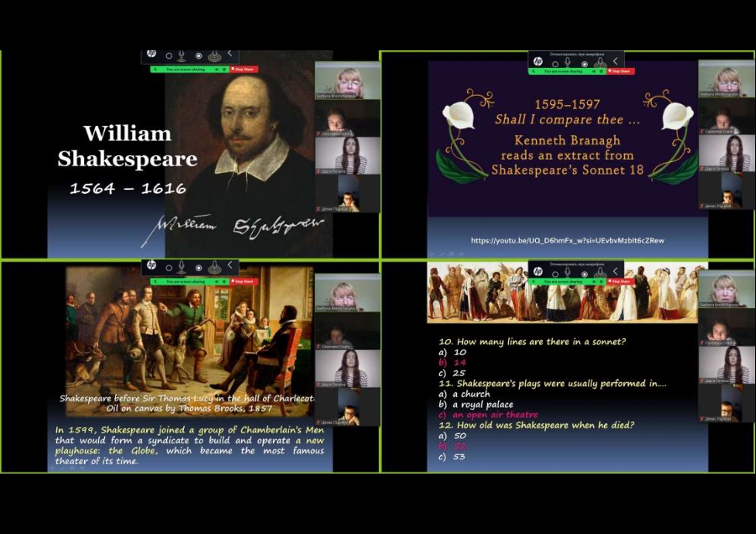756x534 pixels.
Task: Choose the conference microphone icon on the Sonnet 18 panel
Action: tap(601, 63)
